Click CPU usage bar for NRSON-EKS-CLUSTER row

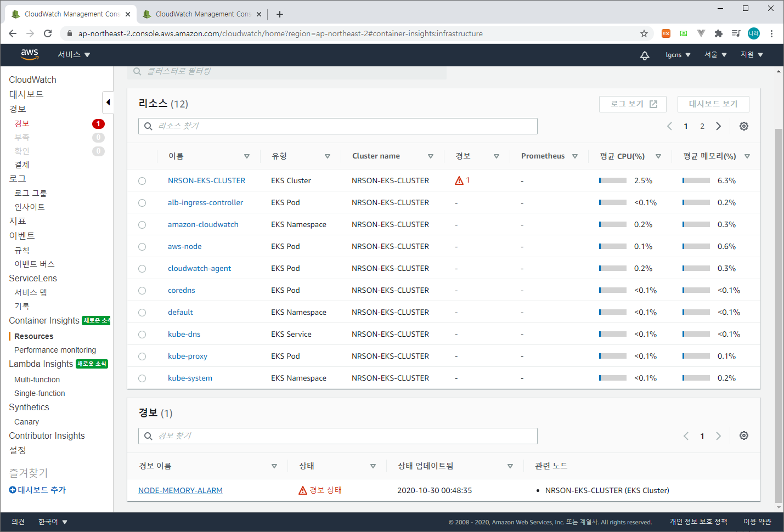pyautogui.click(x=613, y=180)
